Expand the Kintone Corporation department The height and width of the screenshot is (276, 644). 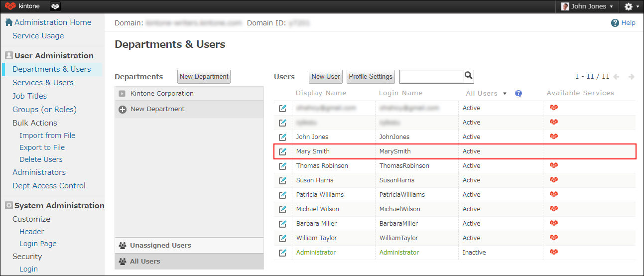point(123,94)
